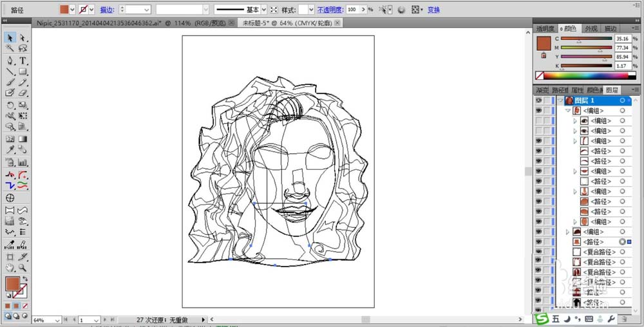Click the None swatch in color panel

pyautogui.click(x=540, y=75)
